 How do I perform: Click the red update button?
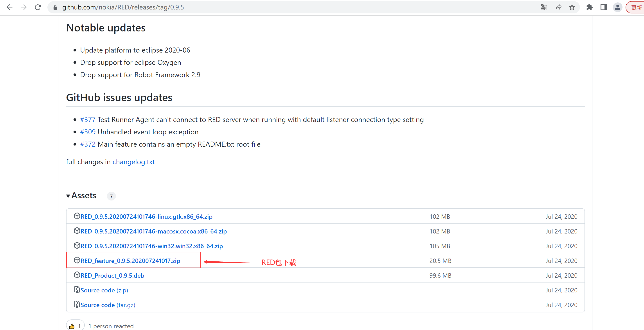coord(636,7)
